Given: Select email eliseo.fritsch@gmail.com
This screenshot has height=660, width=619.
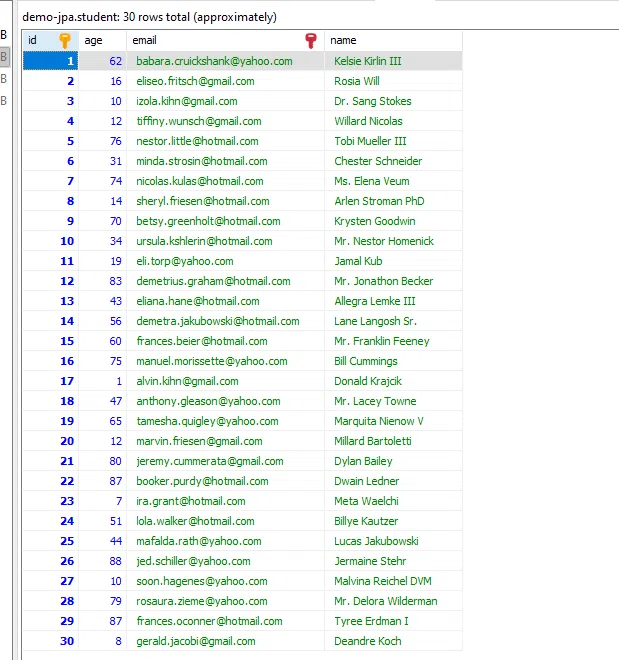Looking at the screenshot, I should pyautogui.click(x=195, y=81).
